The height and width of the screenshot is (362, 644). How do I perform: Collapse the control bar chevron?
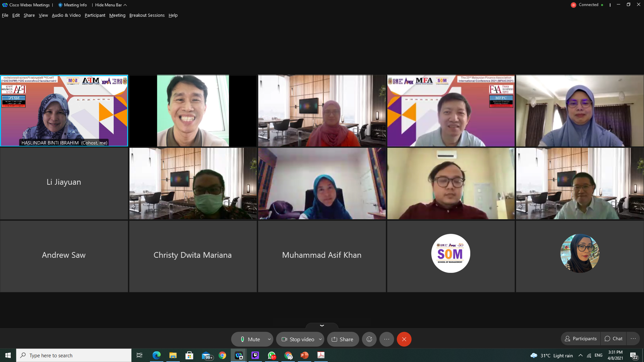coord(322,325)
